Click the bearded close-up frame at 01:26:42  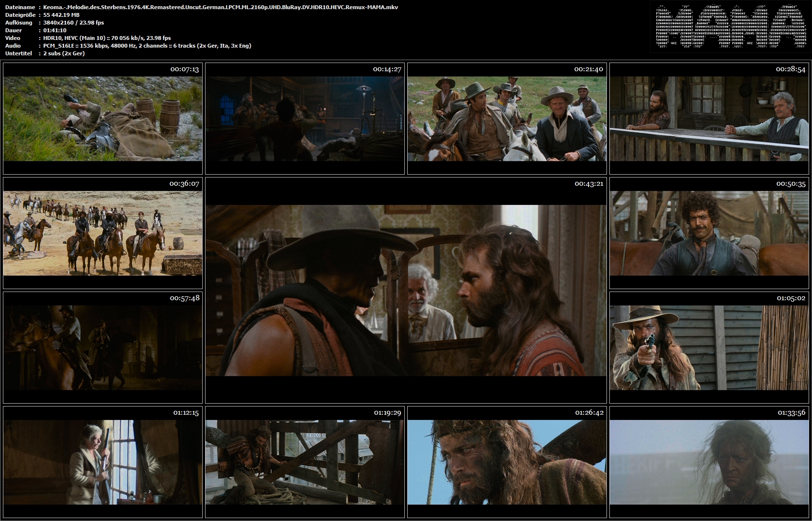click(x=507, y=462)
